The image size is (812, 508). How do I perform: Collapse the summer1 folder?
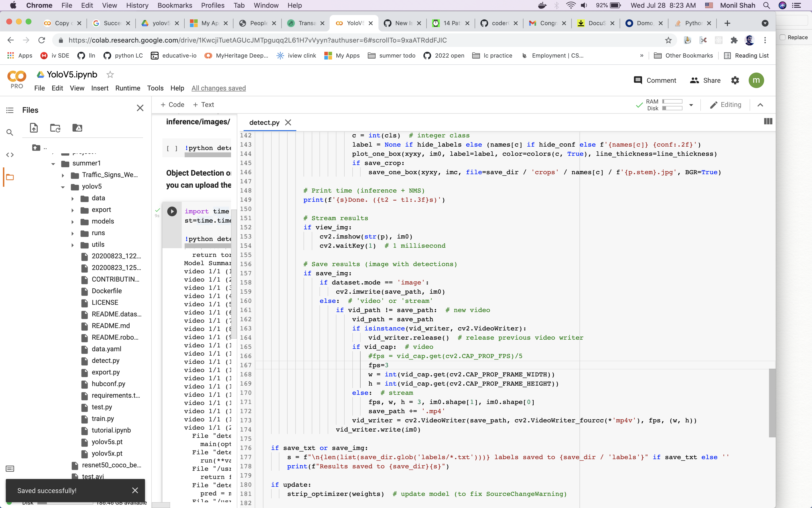(x=53, y=164)
